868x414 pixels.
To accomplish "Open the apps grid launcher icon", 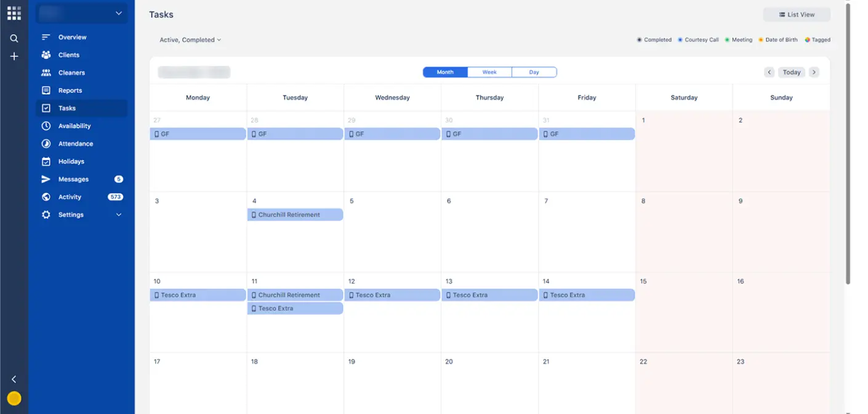I will coord(14,13).
